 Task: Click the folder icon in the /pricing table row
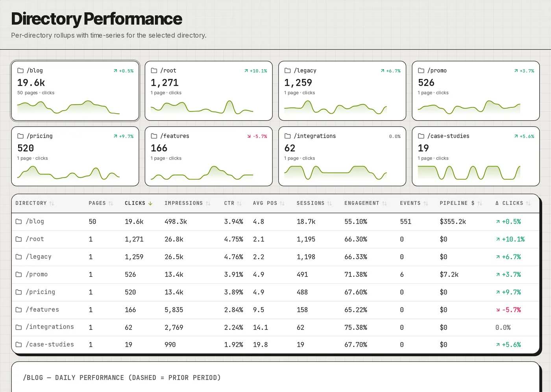tap(18, 292)
